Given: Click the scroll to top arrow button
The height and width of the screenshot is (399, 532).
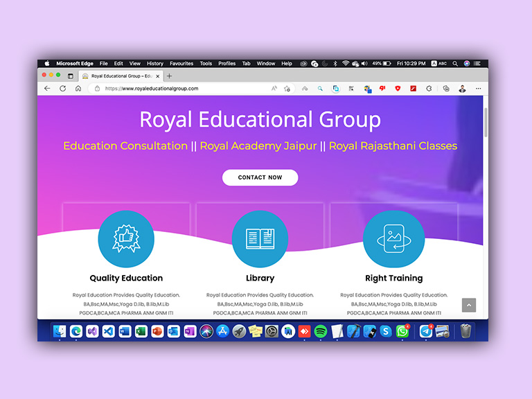Looking at the screenshot, I should [x=469, y=305].
